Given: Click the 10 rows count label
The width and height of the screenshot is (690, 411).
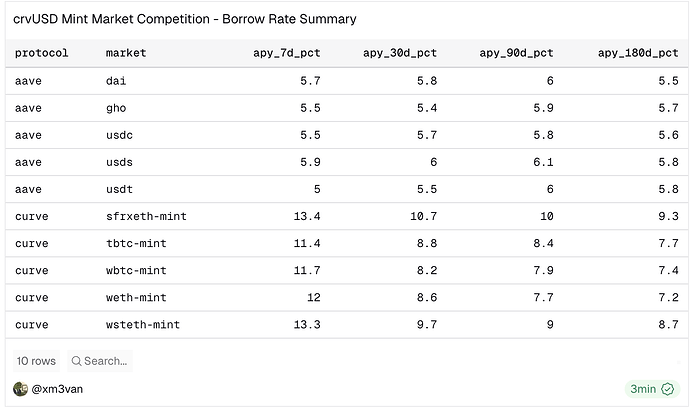Looking at the screenshot, I should [36, 361].
